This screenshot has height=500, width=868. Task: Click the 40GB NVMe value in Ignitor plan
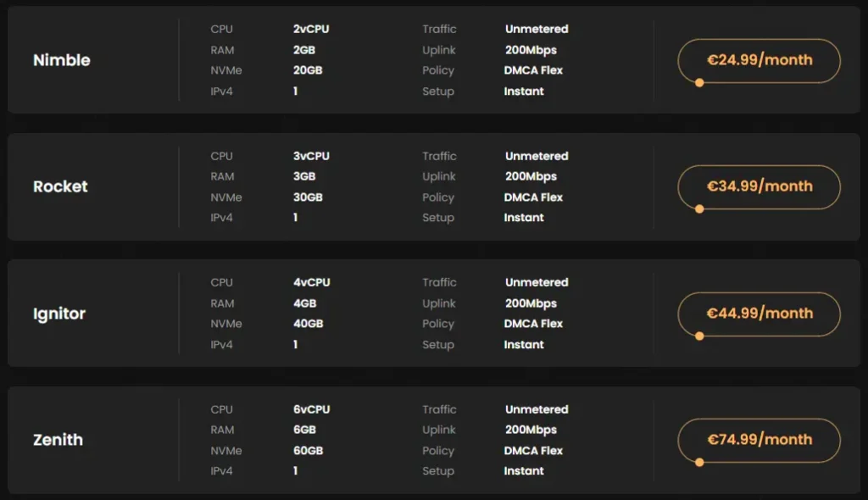[308, 324]
